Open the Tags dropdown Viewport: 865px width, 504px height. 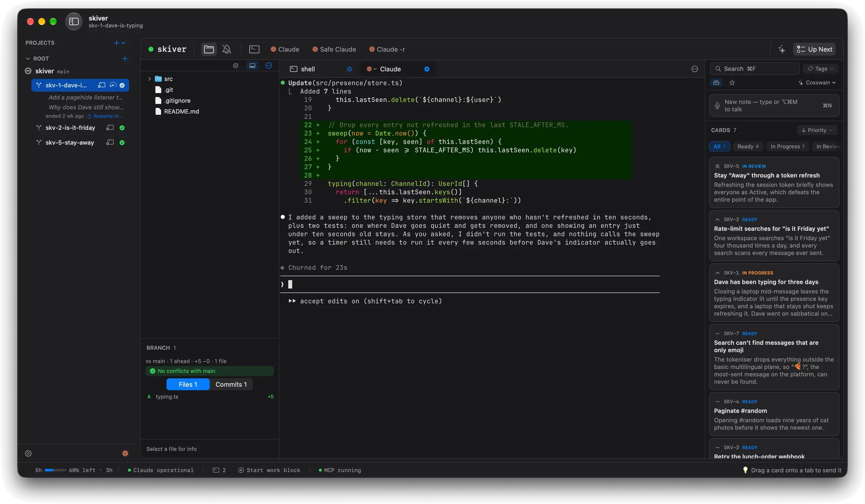point(820,69)
